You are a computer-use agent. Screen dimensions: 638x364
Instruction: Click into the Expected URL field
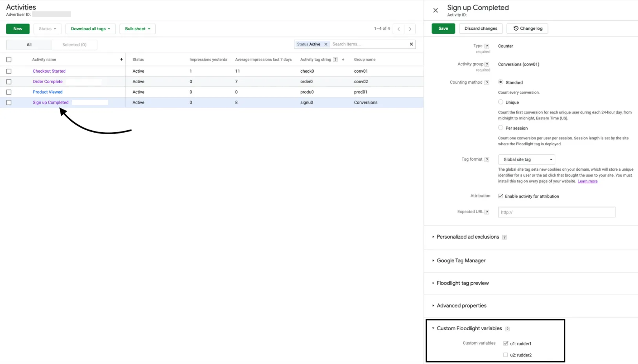(x=557, y=212)
